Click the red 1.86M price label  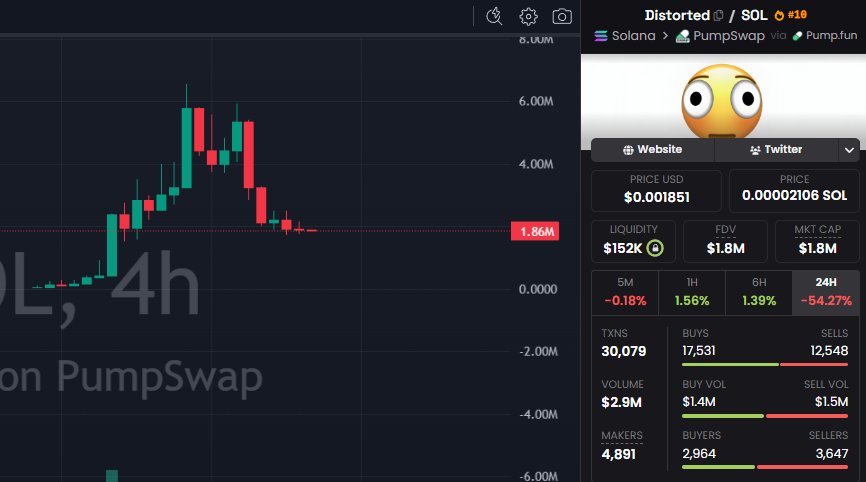537,232
